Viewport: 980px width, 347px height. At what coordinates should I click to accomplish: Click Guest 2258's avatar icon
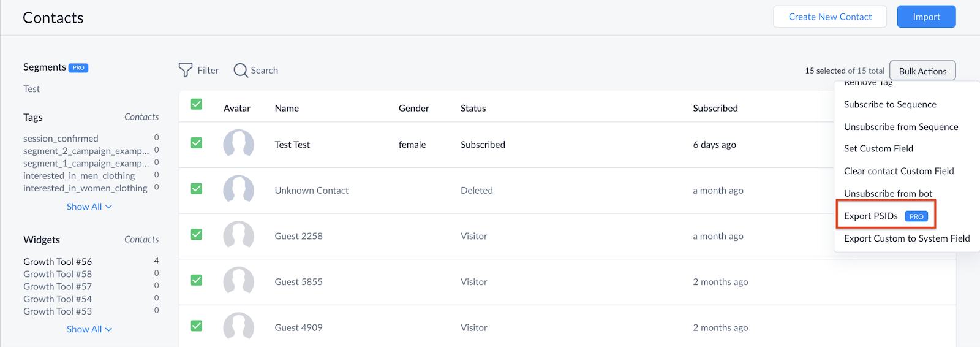point(238,236)
